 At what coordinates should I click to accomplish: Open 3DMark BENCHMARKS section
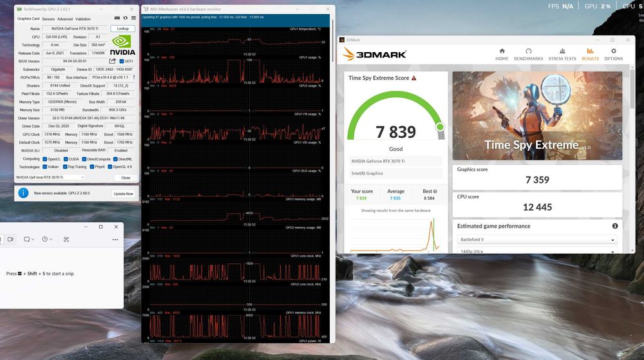click(528, 54)
